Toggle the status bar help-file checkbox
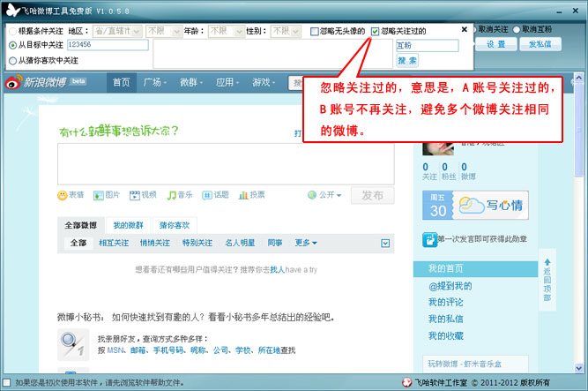Image resolution: width=588 pixels, height=391 pixels. point(6,383)
